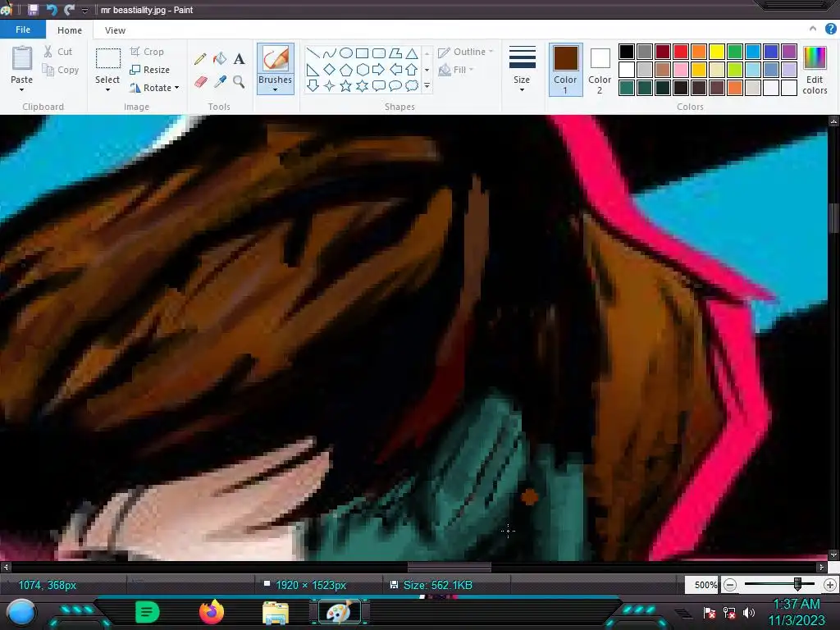Pick the red color swatch
The height and width of the screenshot is (630, 840).
click(680, 52)
